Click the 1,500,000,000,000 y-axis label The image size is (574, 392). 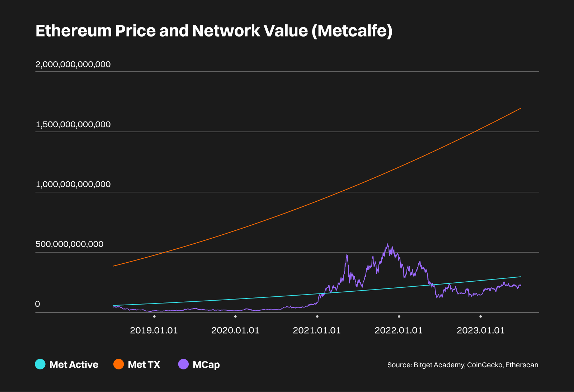click(73, 125)
